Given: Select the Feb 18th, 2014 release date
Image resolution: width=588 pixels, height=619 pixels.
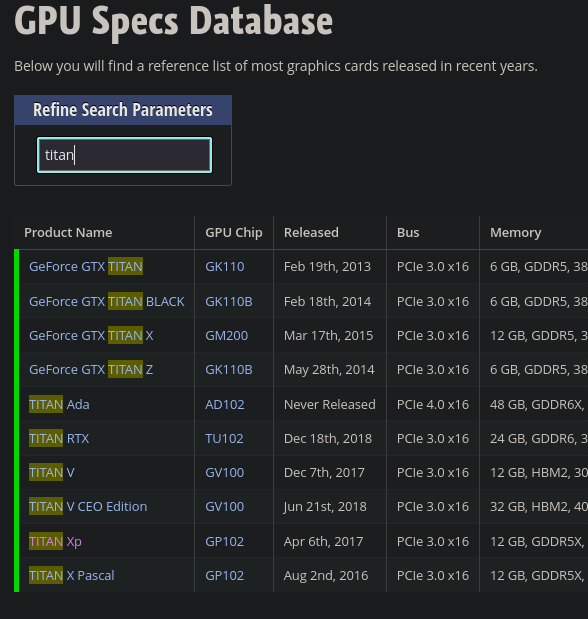Looking at the screenshot, I should tap(327, 302).
